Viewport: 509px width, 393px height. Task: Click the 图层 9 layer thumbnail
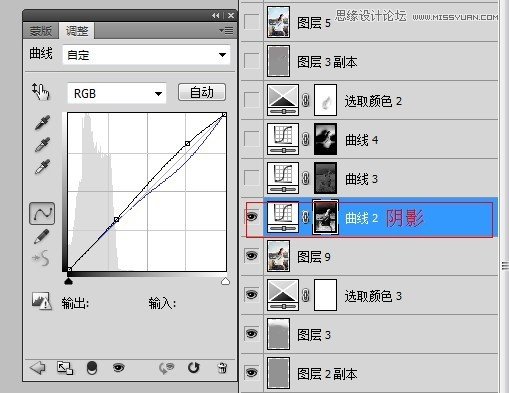pos(278,256)
